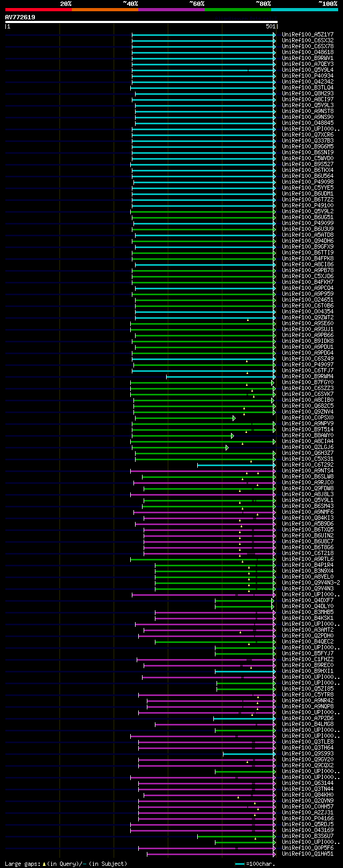
Task: Click the short arrowhead ending the Q2LGJ6 alignment
Action: pos(227,447)
